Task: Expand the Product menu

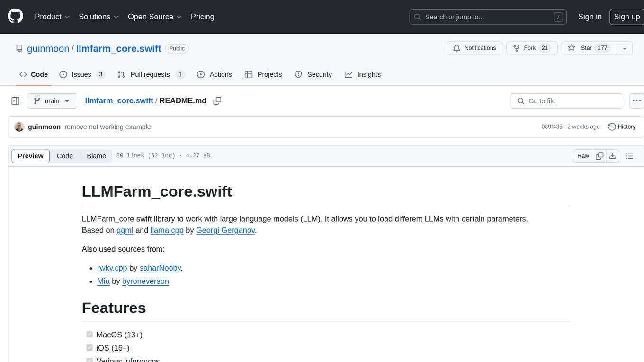Action: 52,17
